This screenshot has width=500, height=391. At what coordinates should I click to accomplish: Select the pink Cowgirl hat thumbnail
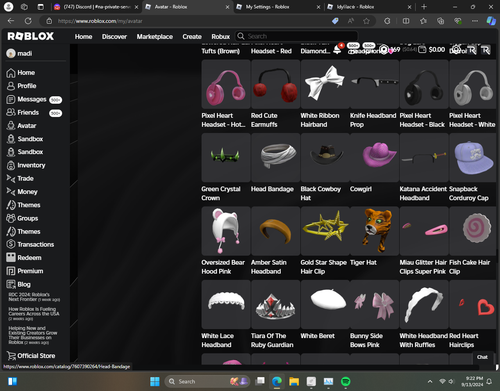374,158
